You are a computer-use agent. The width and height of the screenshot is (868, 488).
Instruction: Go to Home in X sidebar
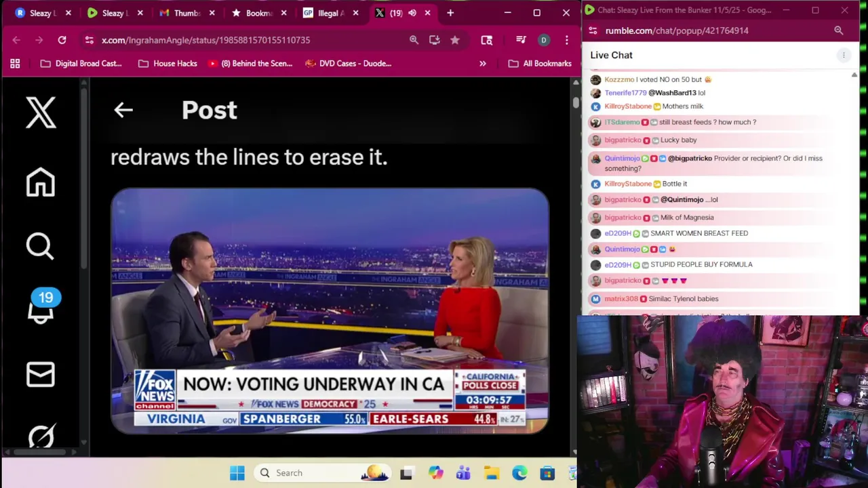[x=41, y=182]
